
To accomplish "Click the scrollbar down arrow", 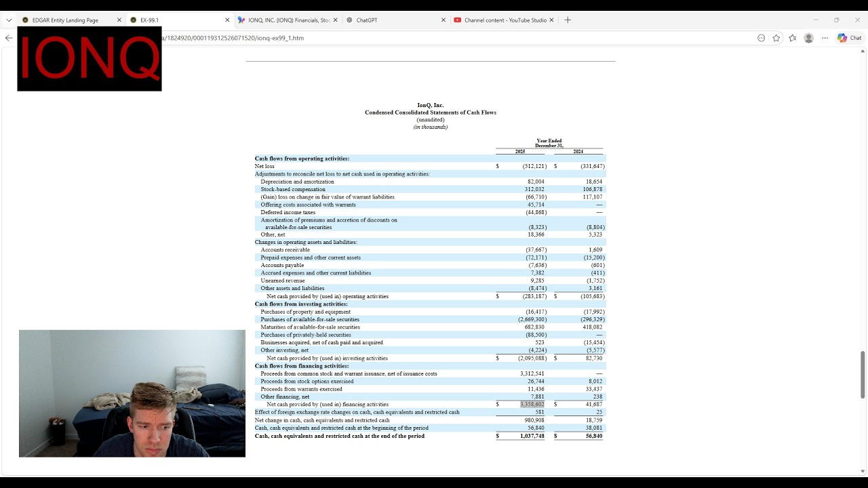I will tap(863, 472).
